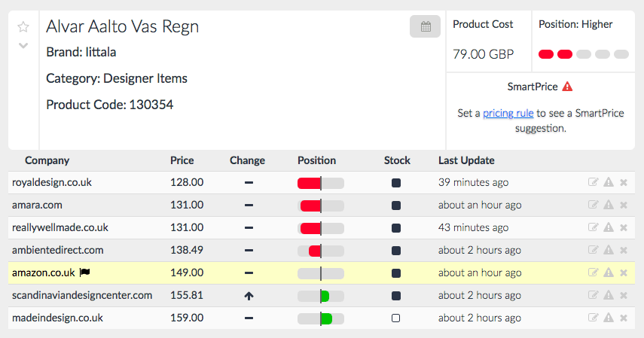This screenshot has height=338, width=644.
Task: Click warning icon on scandinaviandesigncenter.com row
Action: coord(609,295)
